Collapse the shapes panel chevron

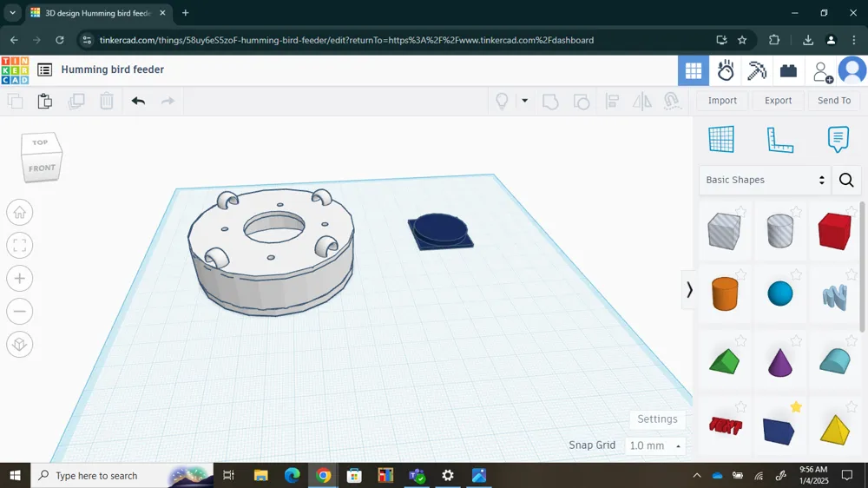[x=689, y=290]
